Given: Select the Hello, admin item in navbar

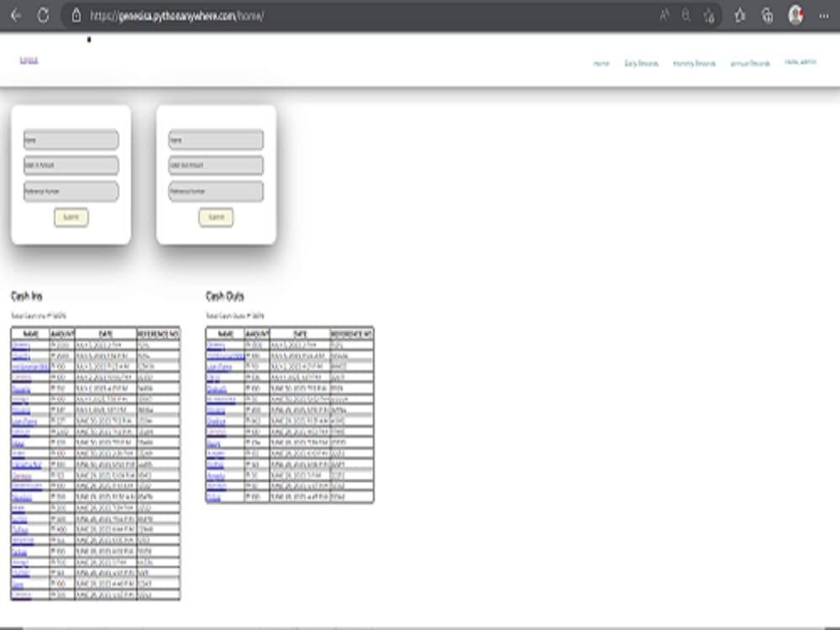Looking at the screenshot, I should 801,62.
